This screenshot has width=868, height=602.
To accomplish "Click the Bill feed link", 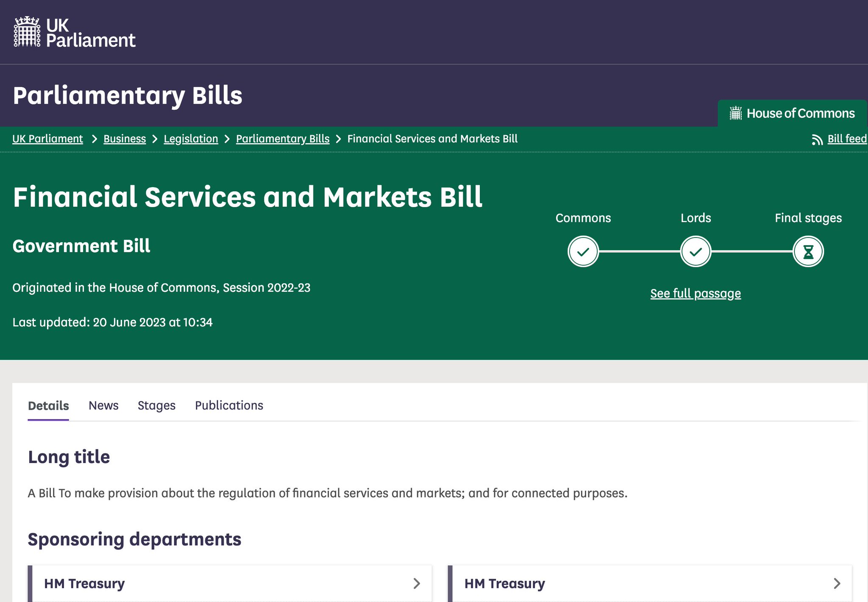I will click(847, 139).
